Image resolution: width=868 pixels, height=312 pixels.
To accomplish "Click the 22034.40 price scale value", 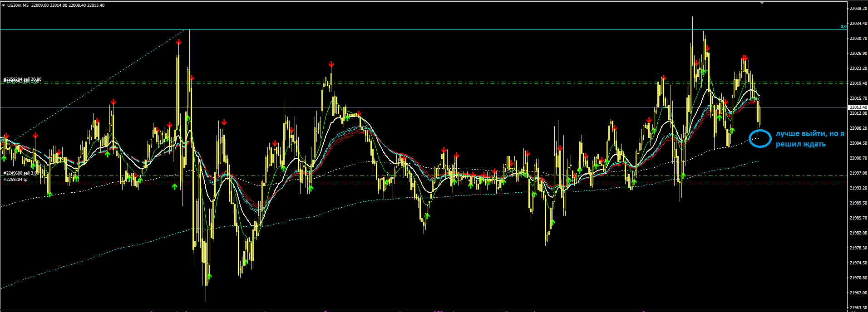I will click(x=858, y=24).
